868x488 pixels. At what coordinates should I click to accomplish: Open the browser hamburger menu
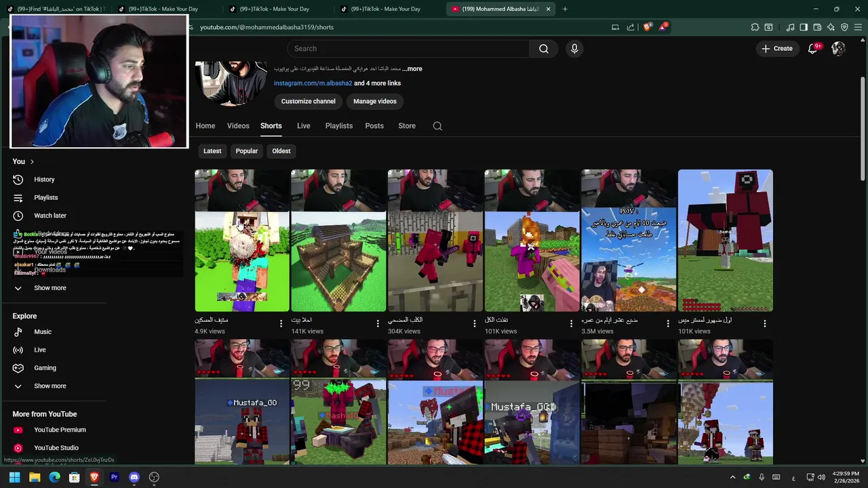[858, 27]
